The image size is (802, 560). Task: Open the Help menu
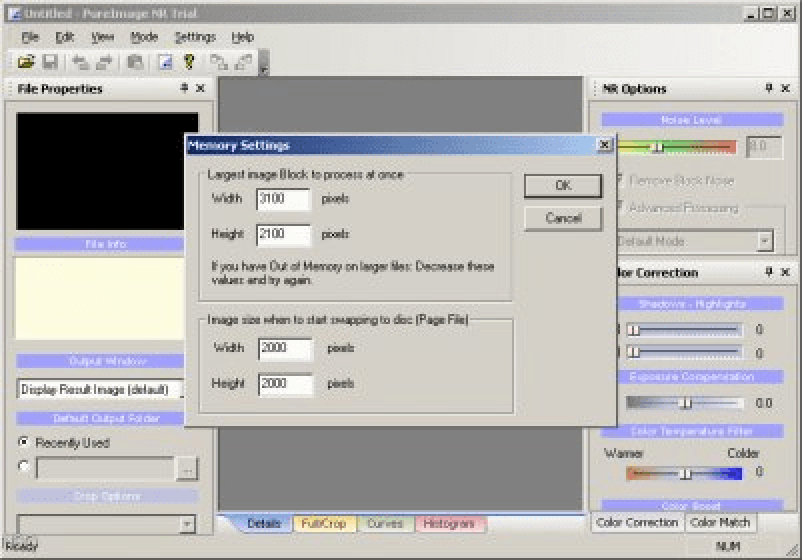[242, 37]
